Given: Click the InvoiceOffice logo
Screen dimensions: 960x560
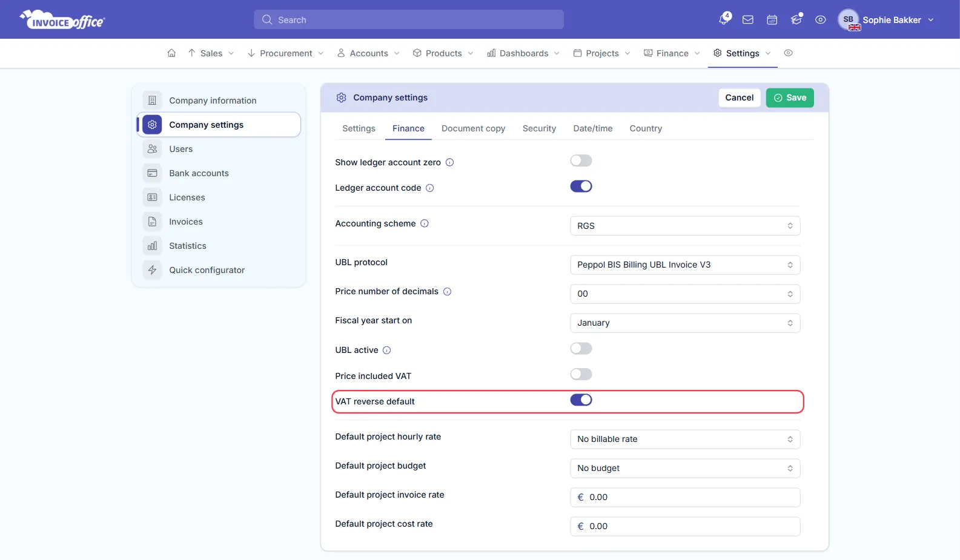Looking at the screenshot, I should pyautogui.click(x=62, y=20).
